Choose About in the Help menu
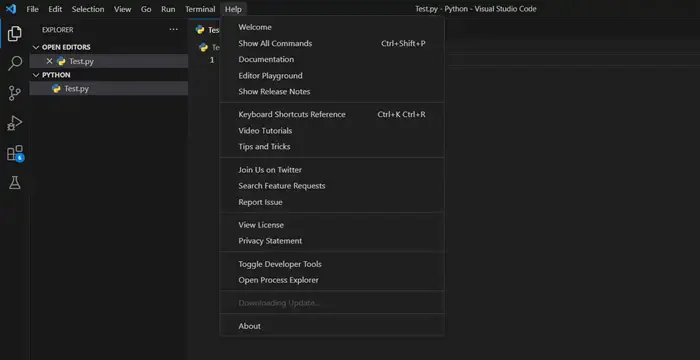 [332, 326]
